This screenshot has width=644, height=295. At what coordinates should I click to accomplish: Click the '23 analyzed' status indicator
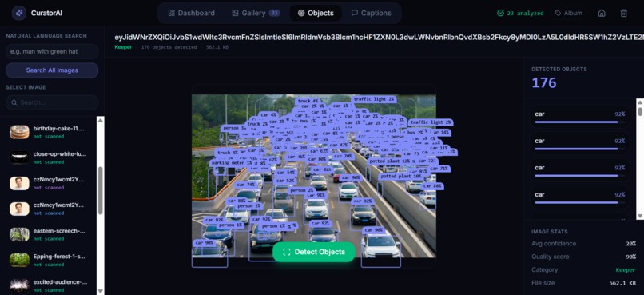point(520,13)
